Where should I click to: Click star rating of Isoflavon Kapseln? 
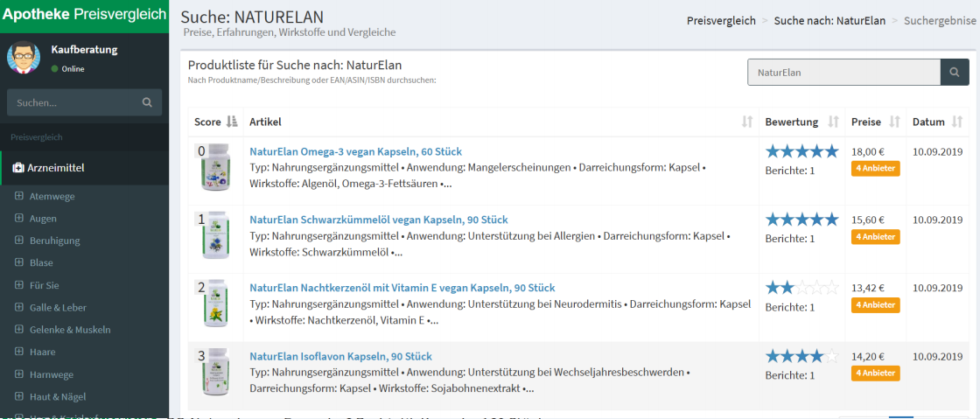pyautogui.click(x=801, y=357)
